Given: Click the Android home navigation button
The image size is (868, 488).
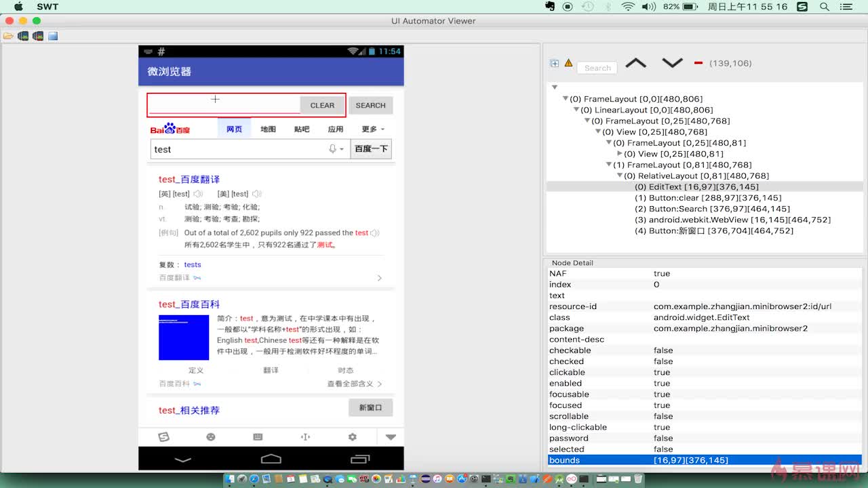Looking at the screenshot, I should pyautogui.click(x=271, y=459).
